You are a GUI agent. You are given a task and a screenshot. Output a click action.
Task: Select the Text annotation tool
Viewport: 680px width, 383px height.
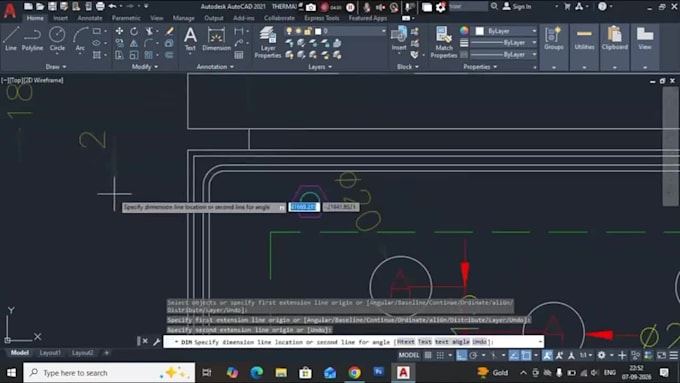[190, 39]
